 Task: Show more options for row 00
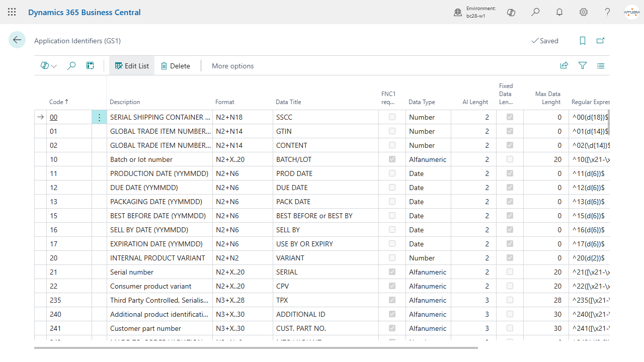99,117
